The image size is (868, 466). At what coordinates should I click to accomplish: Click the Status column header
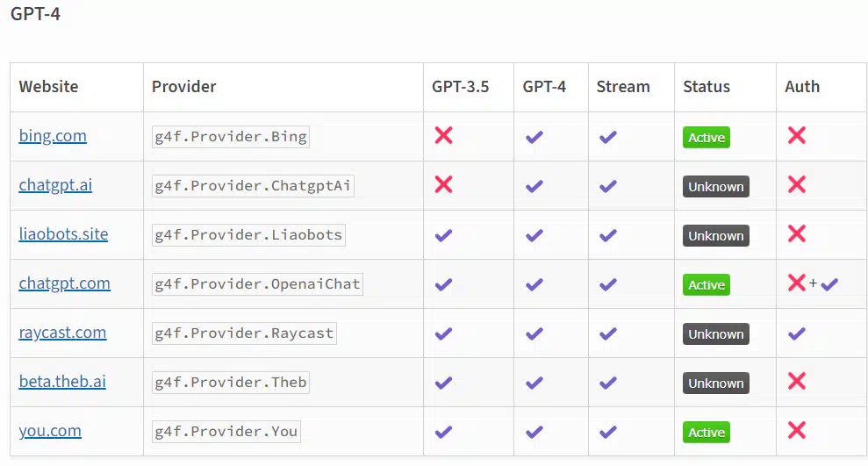[x=707, y=87]
